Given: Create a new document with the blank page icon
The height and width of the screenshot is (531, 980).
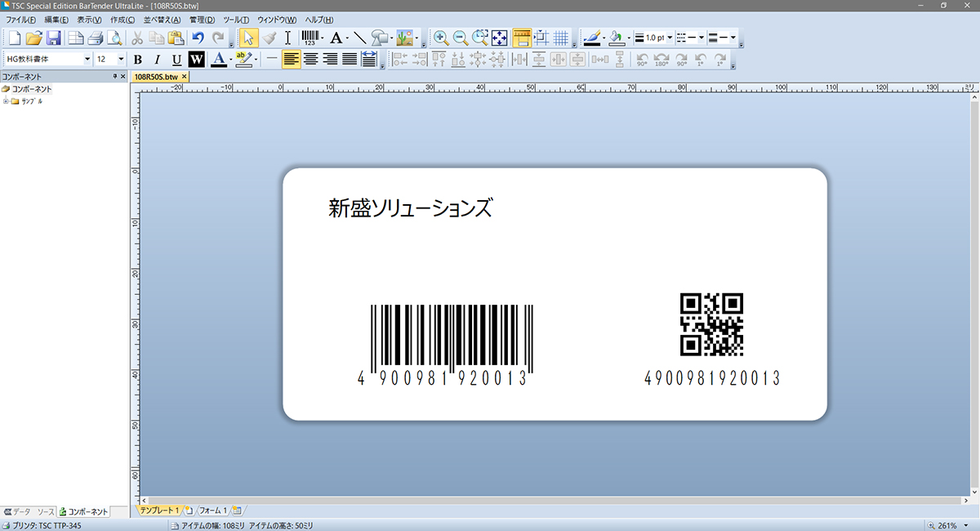Looking at the screenshot, I should pyautogui.click(x=14, y=38).
